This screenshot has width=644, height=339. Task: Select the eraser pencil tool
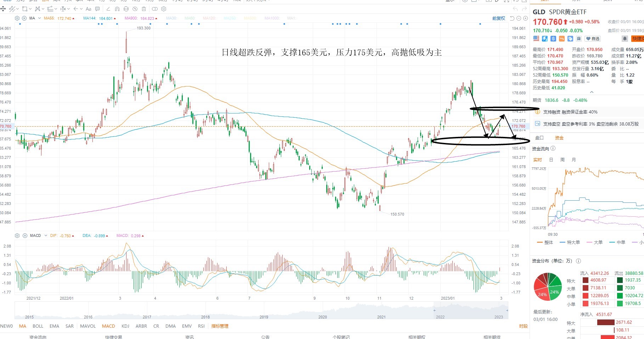108,9
